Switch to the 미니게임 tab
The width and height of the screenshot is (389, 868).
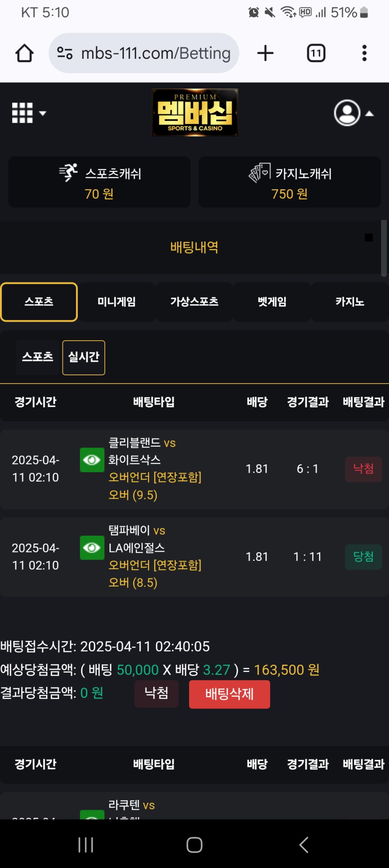click(116, 302)
